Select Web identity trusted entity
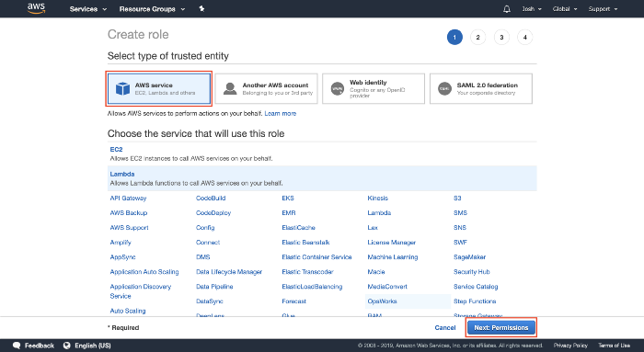This screenshot has width=644, height=352. tap(374, 88)
